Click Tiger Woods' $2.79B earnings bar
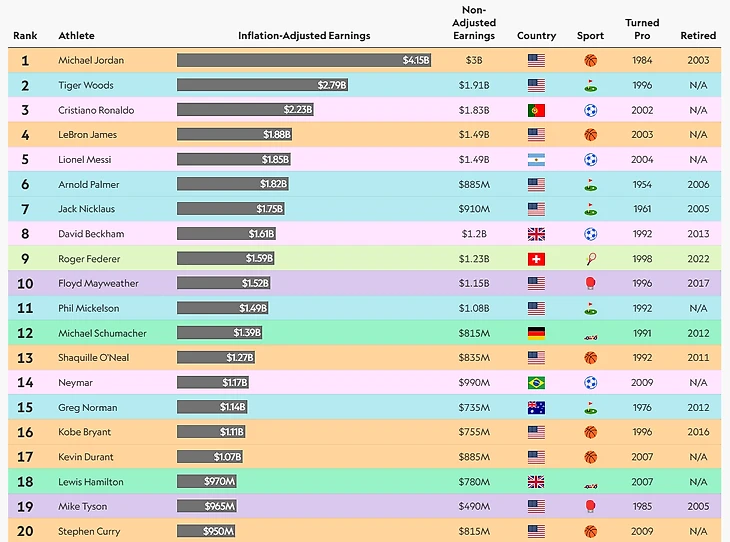The width and height of the screenshot is (730, 542). click(262, 85)
